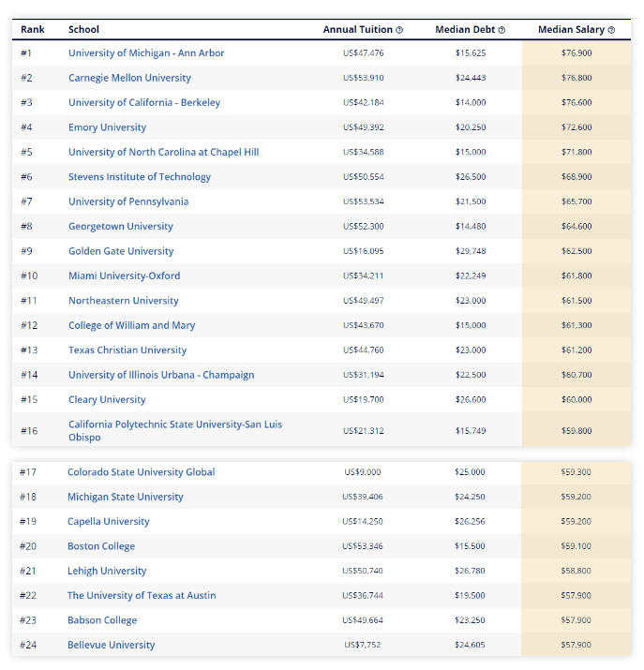This screenshot has width=644, height=670.
Task: Click the Median Debt help icon
Action: coord(502,30)
